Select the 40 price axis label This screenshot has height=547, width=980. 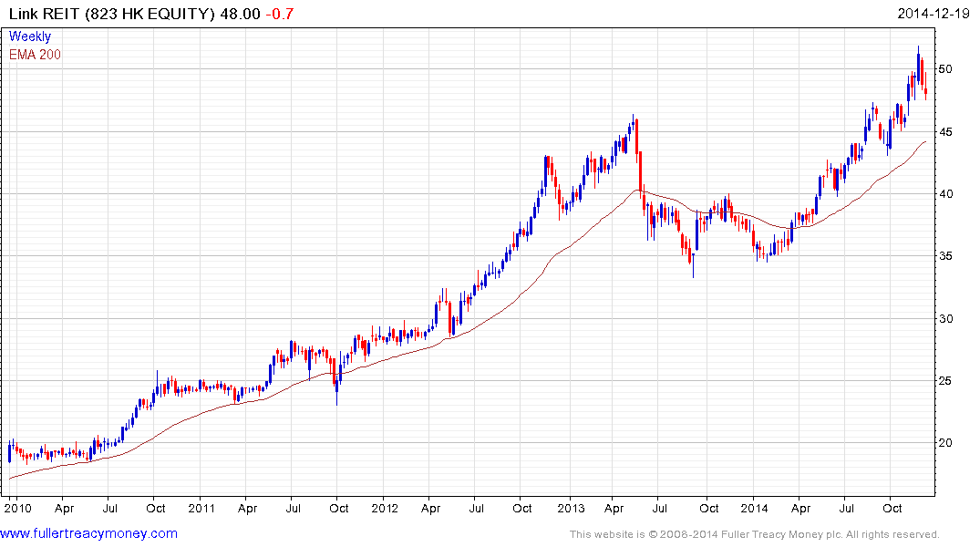pyautogui.click(x=945, y=194)
